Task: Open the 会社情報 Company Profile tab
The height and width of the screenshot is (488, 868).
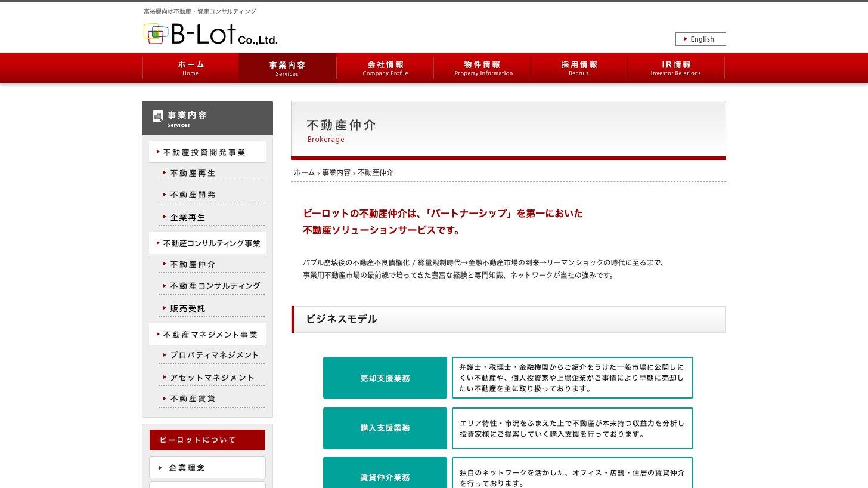Action: pos(385,68)
